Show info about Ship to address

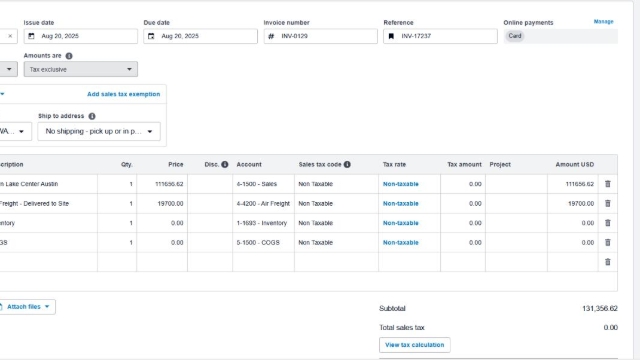[x=92, y=116]
